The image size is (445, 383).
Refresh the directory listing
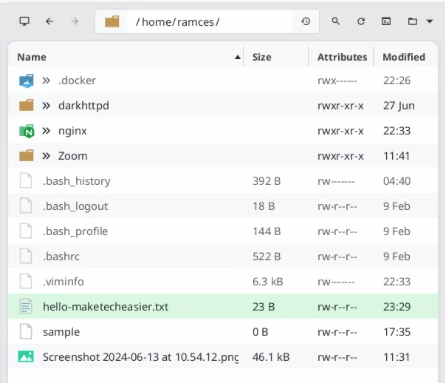point(361,22)
